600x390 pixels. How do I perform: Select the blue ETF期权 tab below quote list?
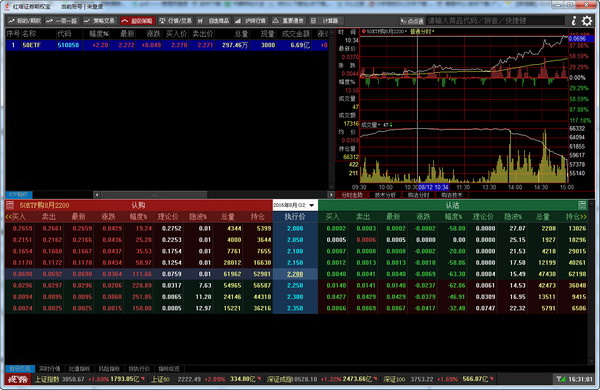tap(19, 195)
